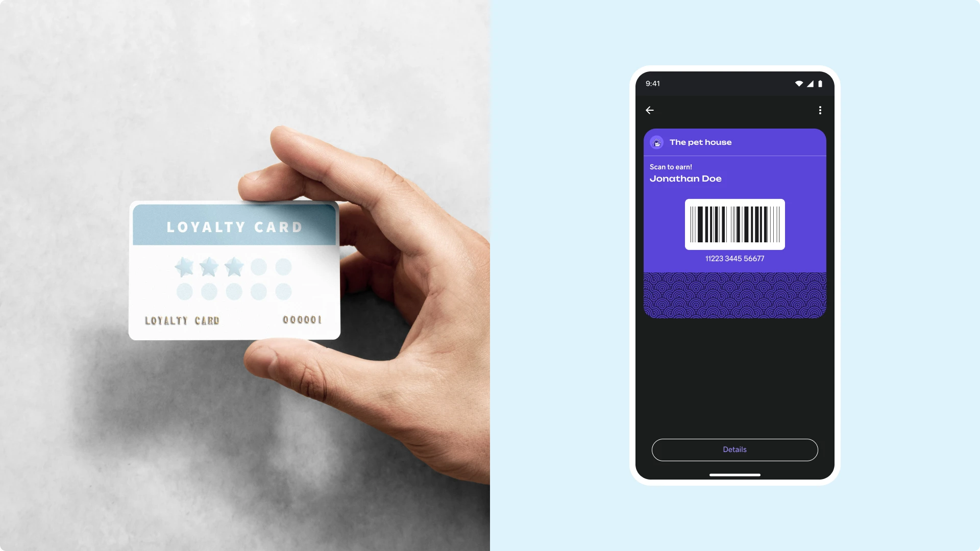
Task: Select the barcode number 11223 3445 56677
Action: click(734, 258)
